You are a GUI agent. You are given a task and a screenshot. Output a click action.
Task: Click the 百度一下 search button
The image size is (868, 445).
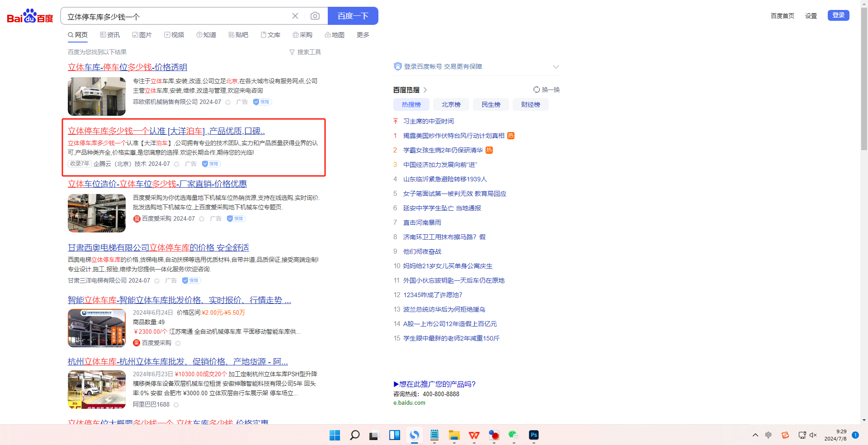tap(353, 16)
